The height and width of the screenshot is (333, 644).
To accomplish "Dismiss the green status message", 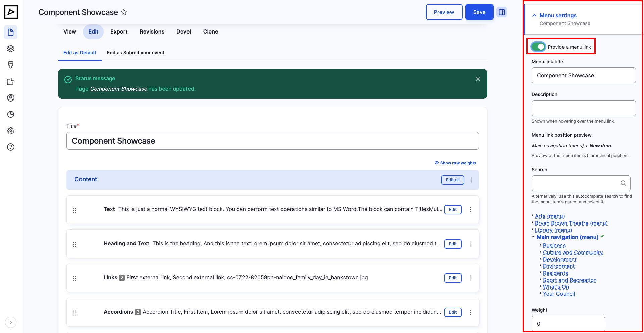I will point(478,79).
